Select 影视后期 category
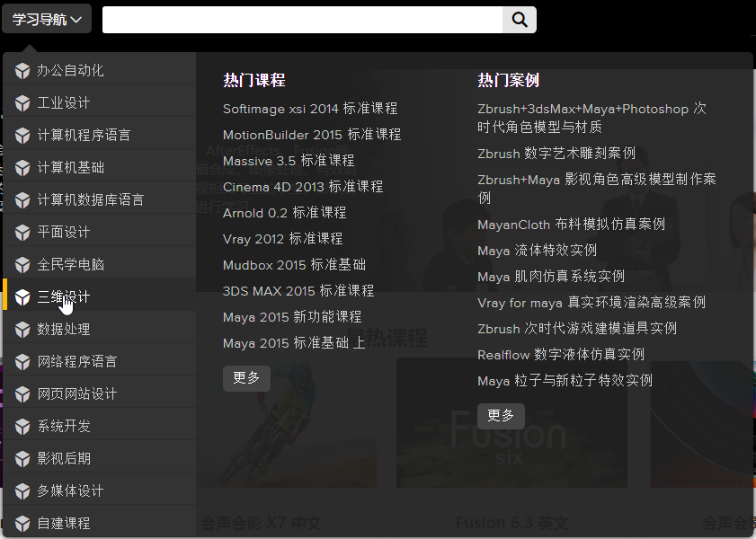Image resolution: width=756 pixels, height=539 pixels. coord(99,458)
